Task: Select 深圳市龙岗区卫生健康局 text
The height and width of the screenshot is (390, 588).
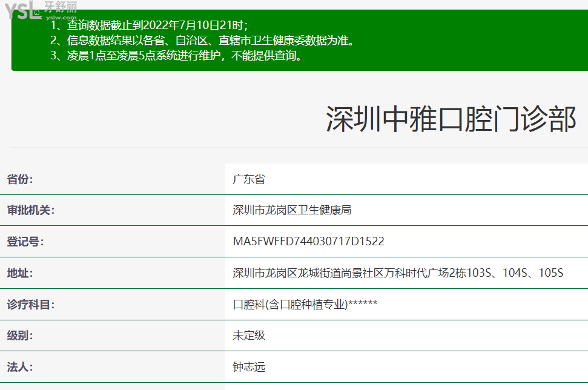Action: (x=292, y=210)
